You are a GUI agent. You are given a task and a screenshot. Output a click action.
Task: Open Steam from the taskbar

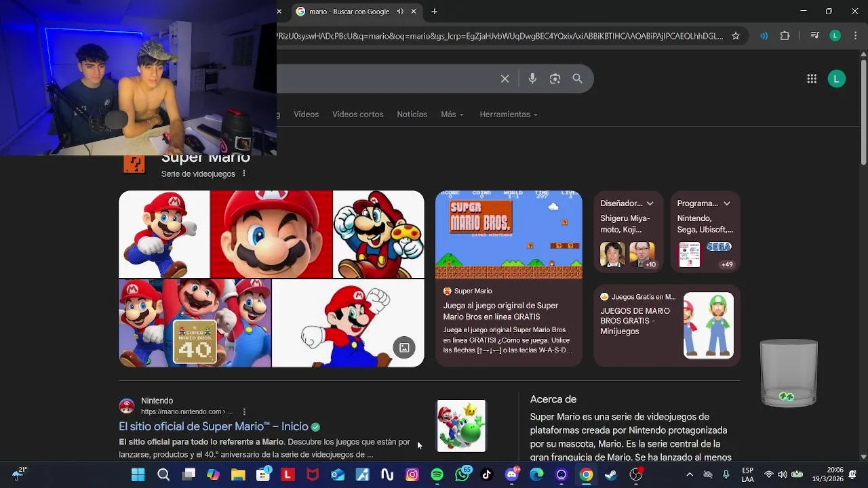pyautogui.click(x=611, y=474)
